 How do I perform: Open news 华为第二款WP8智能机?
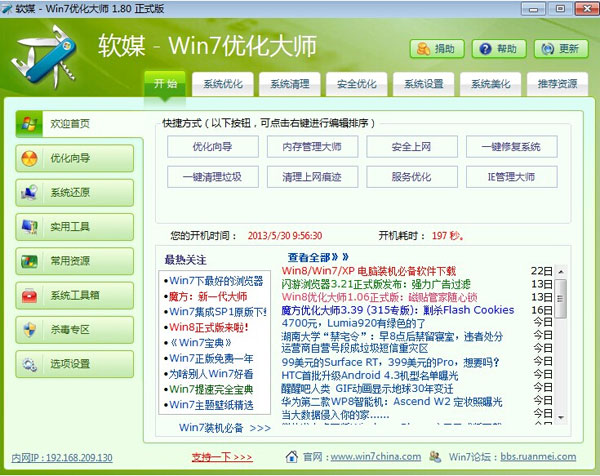click(x=392, y=402)
